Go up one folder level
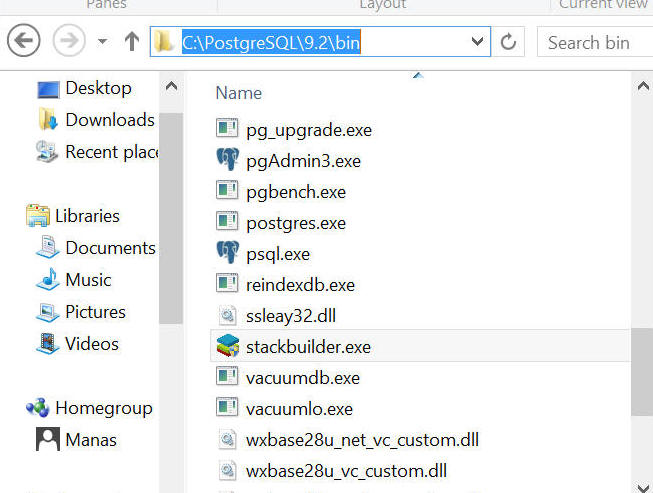This screenshot has height=493, width=653. click(132, 41)
